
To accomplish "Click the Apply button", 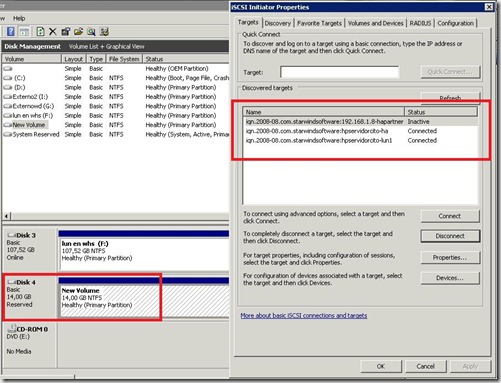I will pos(470,366).
